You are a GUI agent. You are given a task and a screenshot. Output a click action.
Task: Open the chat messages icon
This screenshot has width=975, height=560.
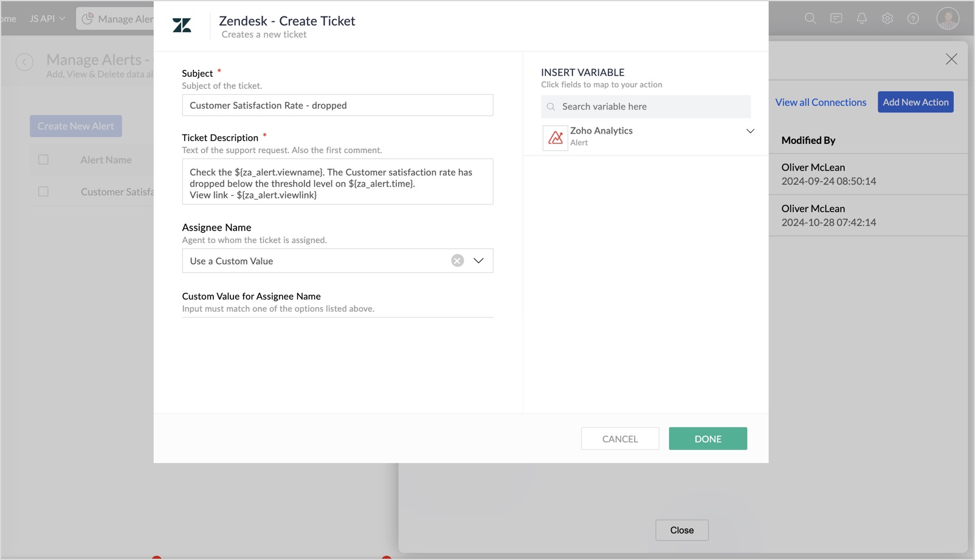tap(836, 18)
